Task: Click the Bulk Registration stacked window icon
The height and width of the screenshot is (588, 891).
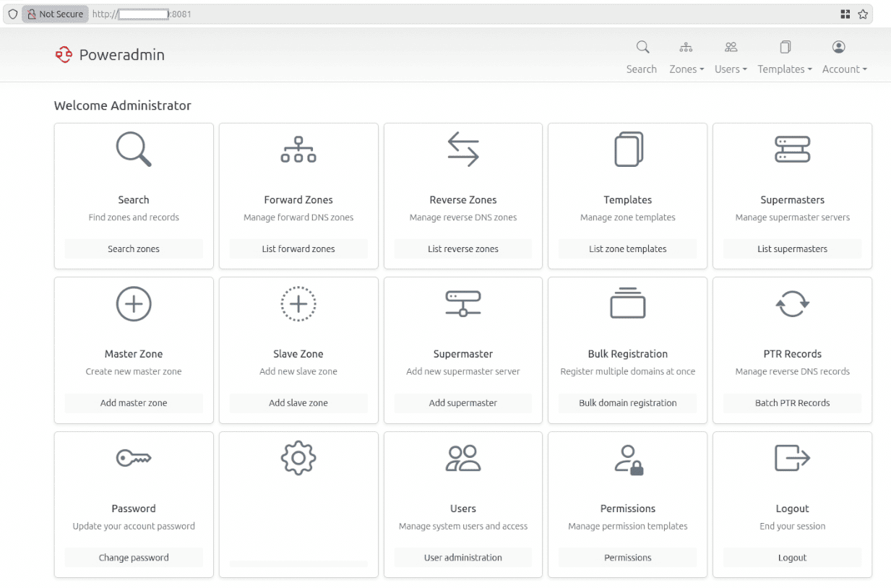Action: coord(628,303)
